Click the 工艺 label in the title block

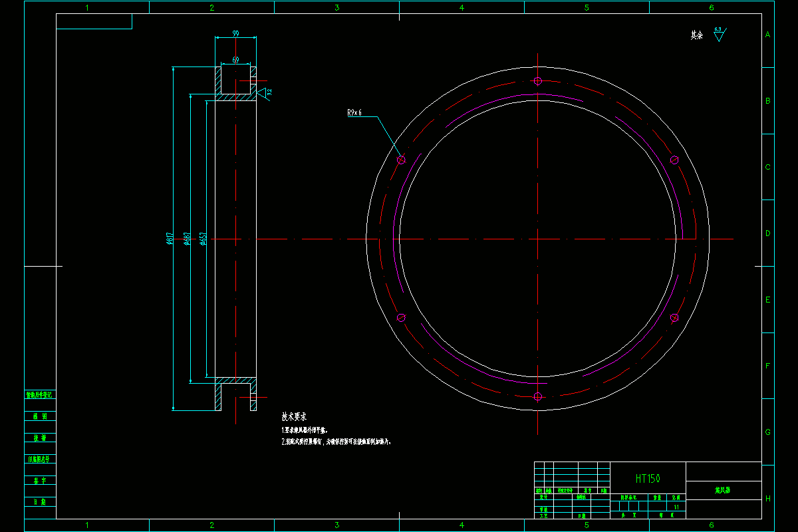tap(543, 515)
